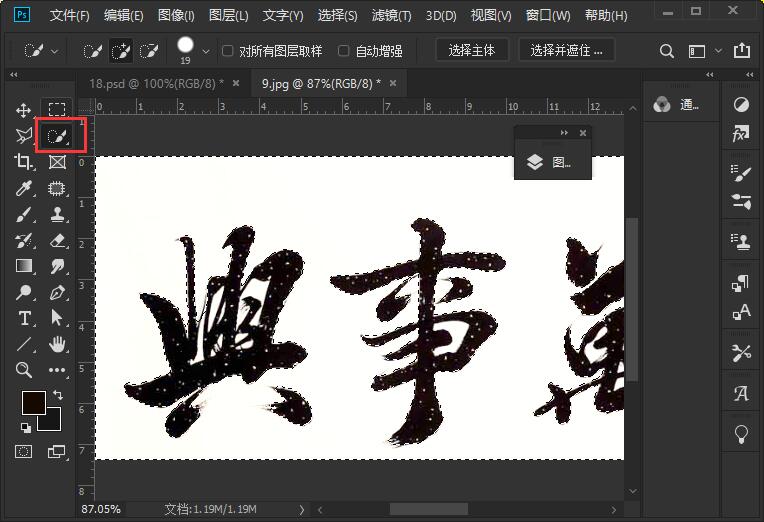Select the Clone Stamp tool
764x522 pixels.
click(57, 214)
